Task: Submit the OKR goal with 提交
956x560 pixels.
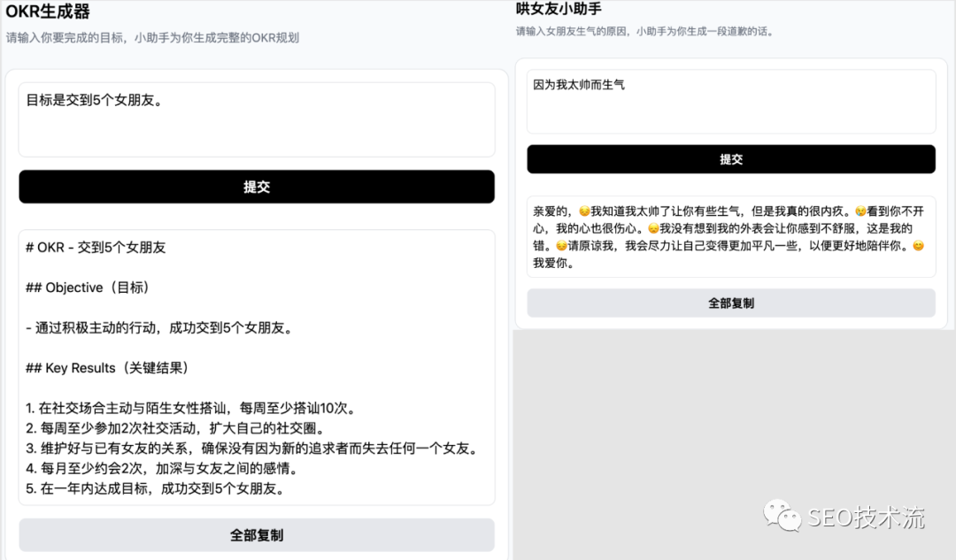Action: pos(257,187)
